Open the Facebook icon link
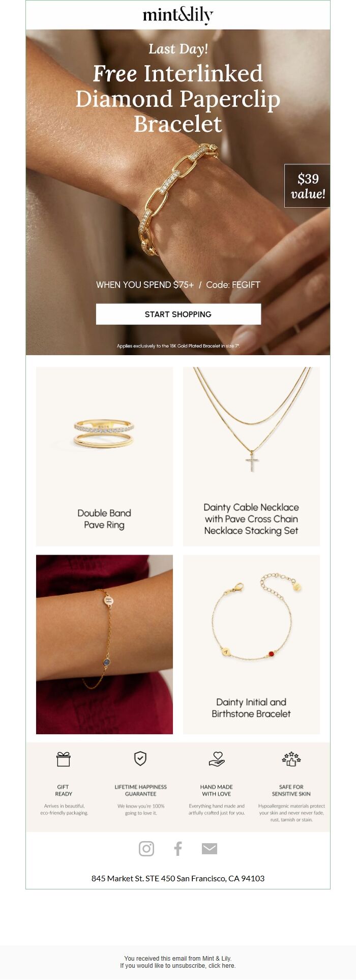 (x=178, y=848)
